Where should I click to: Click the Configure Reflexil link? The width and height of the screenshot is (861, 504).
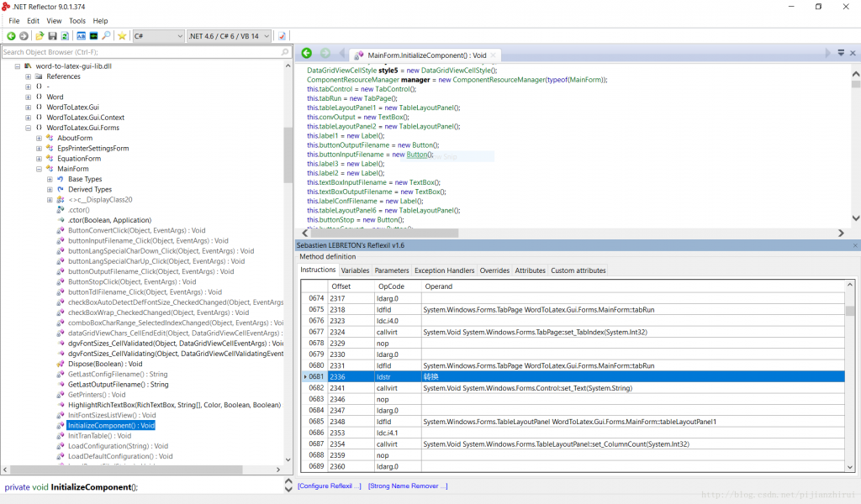[330, 486]
